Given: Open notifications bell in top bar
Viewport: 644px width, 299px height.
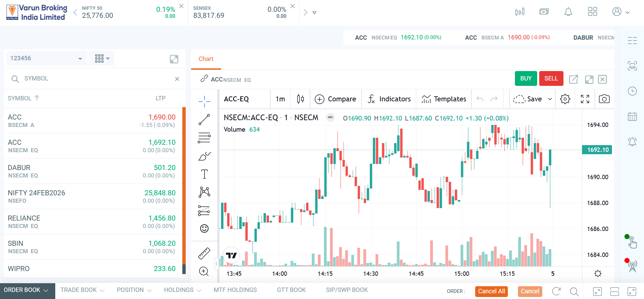Looking at the screenshot, I should pyautogui.click(x=568, y=12).
